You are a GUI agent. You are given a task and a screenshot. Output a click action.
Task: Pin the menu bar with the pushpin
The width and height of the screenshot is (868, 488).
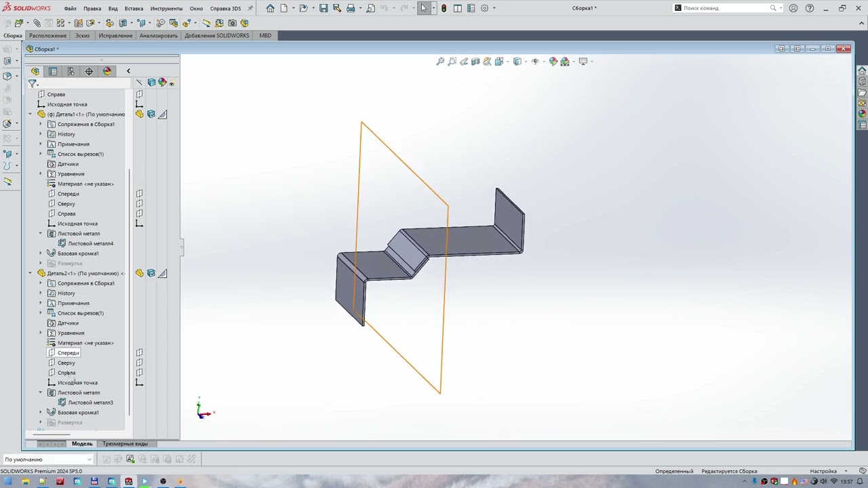pos(250,8)
